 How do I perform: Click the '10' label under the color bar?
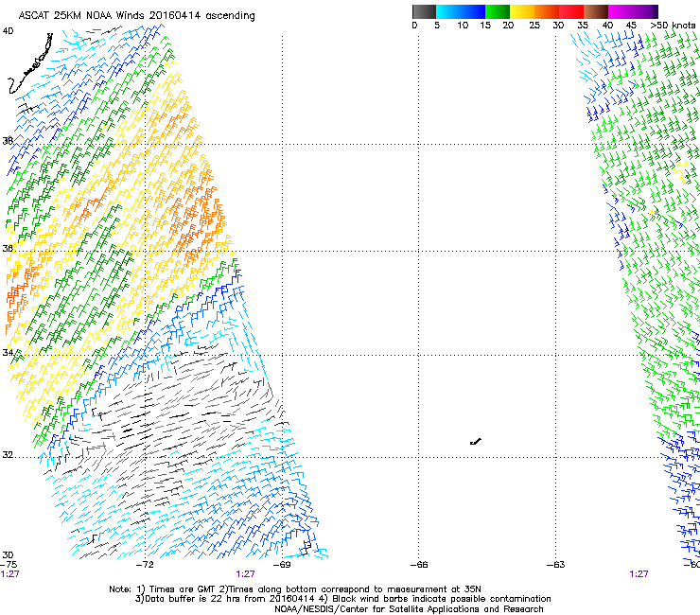click(x=463, y=26)
